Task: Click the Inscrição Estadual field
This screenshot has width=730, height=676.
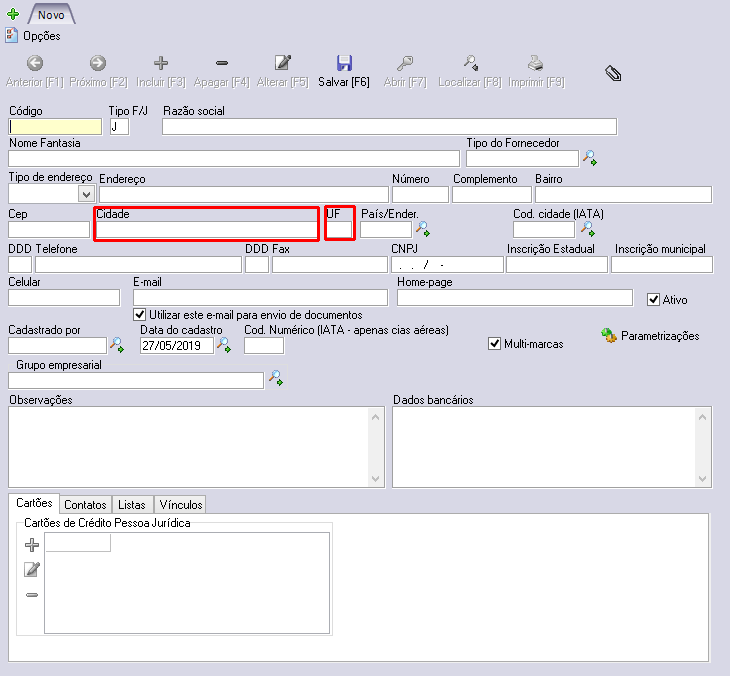Action: (557, 264)
